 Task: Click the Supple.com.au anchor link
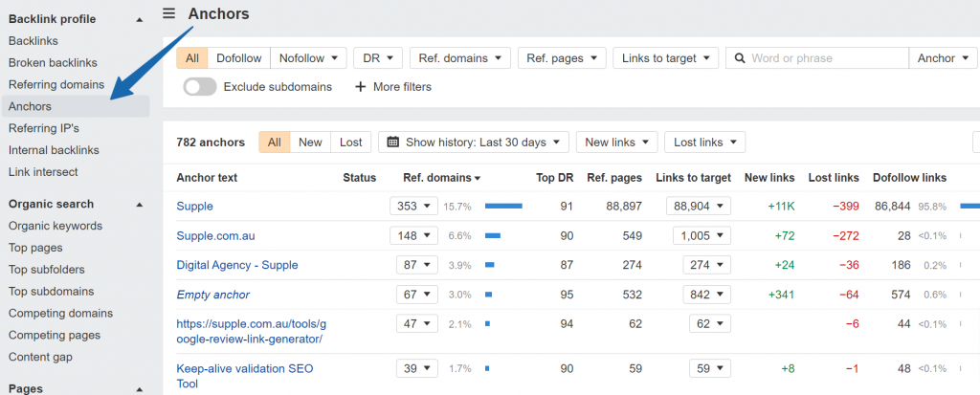click(215, 236)
